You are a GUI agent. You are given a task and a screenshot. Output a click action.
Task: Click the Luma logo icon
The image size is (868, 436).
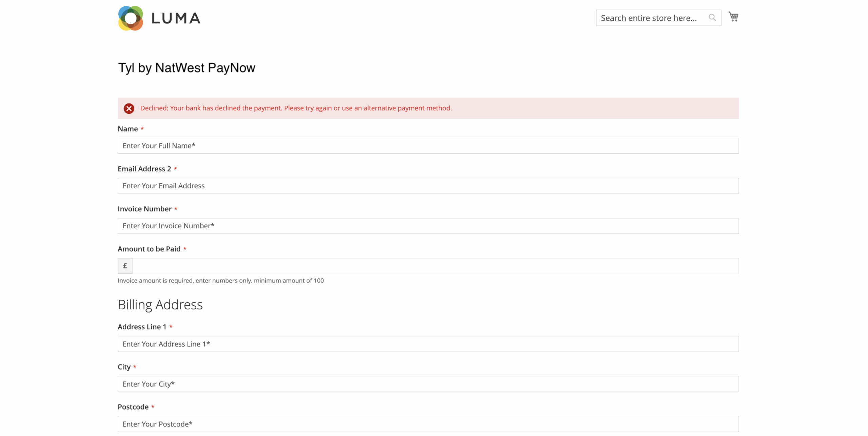click(x=131, y=19)
